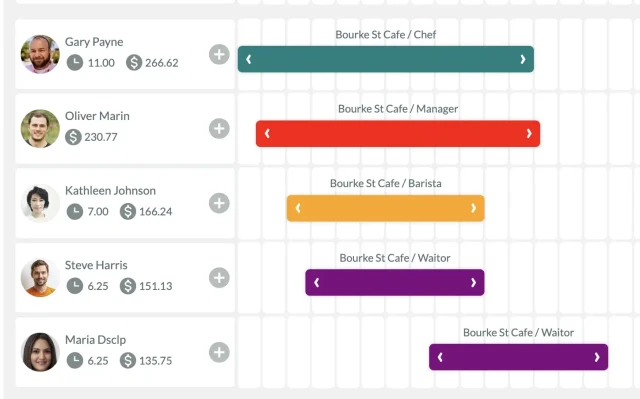
Task: Add a shift for Maria Dsclp
Action: tap(219, 352)
